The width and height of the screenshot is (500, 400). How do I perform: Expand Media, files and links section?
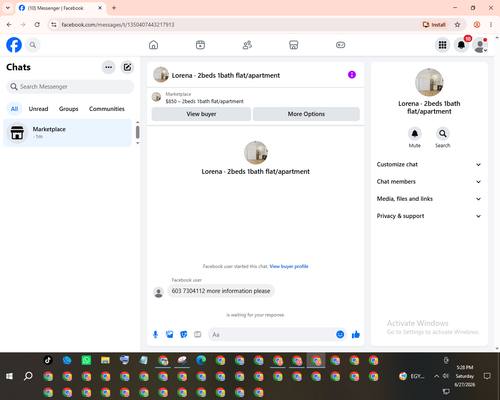(429, 199)
